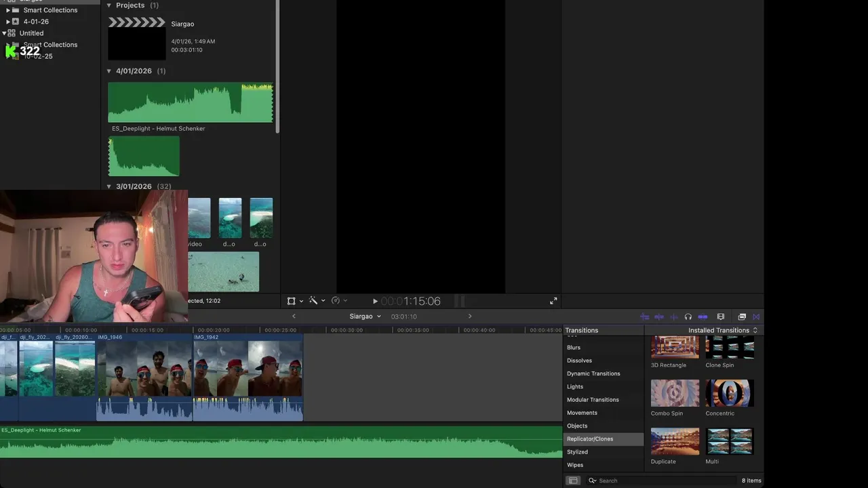868x488 pixels.
Task: Toggle the Transitions browser bowtie icon
Action: point(756,317)
